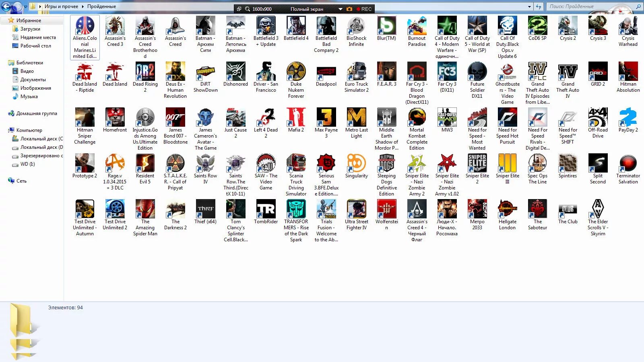Screen dimensions: 644x362
Task: Select Библиотеки in the navigation pane
Action: [x=29, y=63]
